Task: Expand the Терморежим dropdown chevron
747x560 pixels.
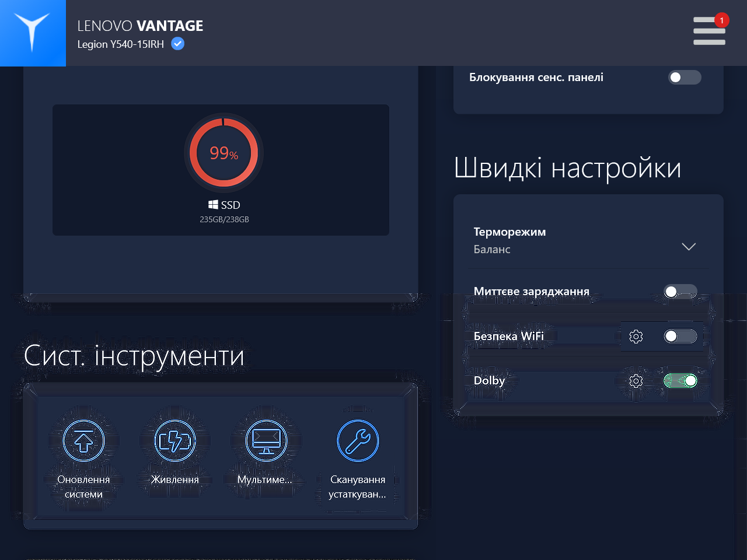Action: (x=689, y=247)
